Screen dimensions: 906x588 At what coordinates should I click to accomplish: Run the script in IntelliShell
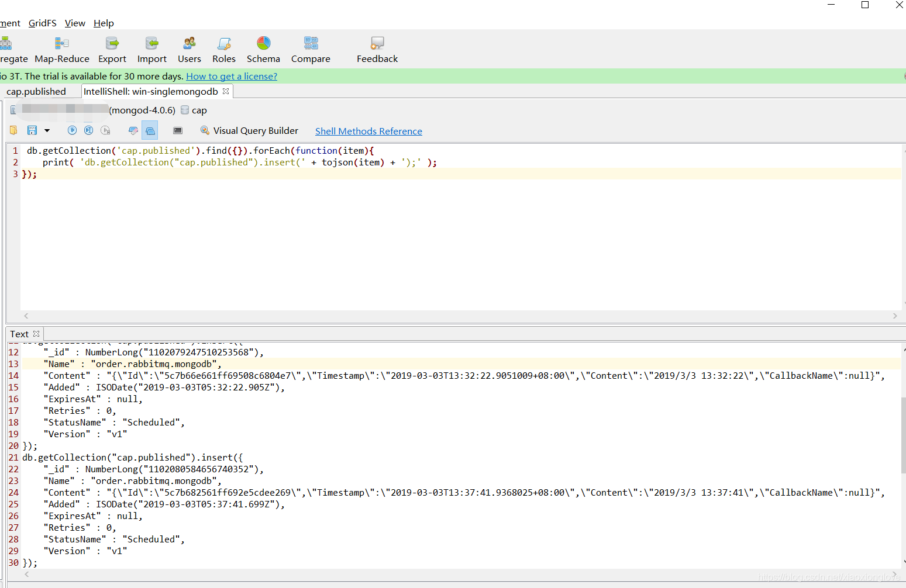tap(72, 130)
